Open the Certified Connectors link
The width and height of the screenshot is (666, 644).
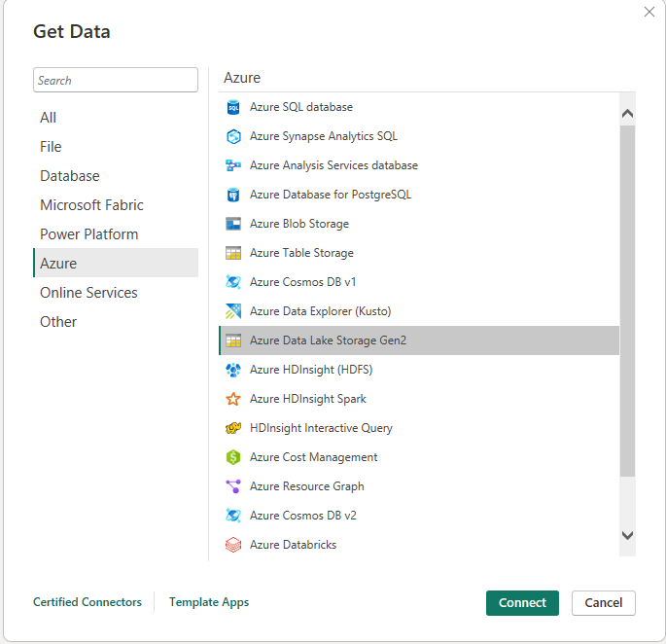coord(88,602)
